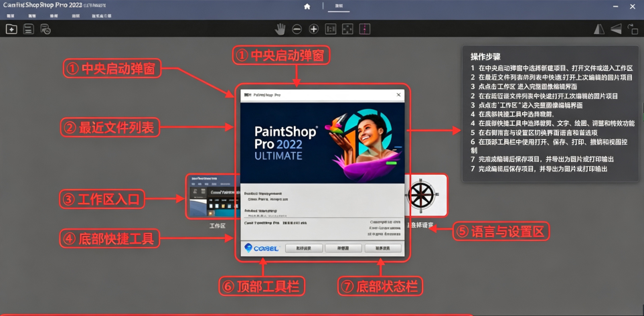The image size is (644, 316).
Task: Select the underlined tab beside Home
Action: tap(339, 7)
